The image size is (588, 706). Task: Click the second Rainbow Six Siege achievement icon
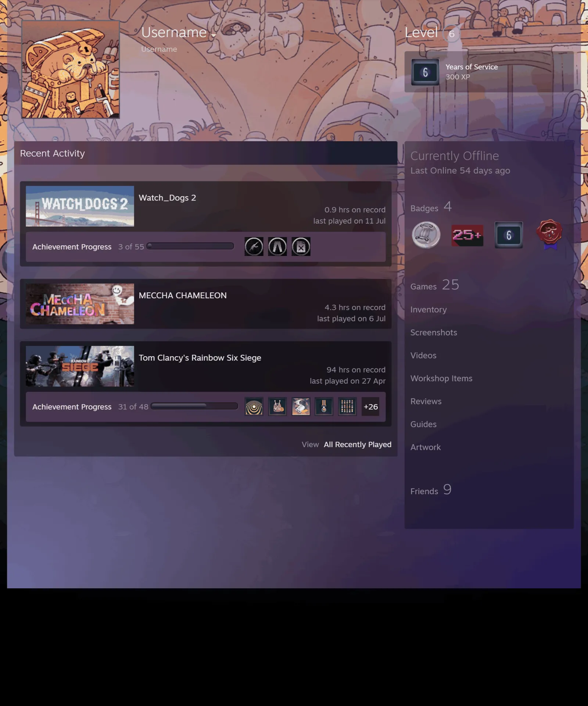pyautogui.click(x=277, y=407)
